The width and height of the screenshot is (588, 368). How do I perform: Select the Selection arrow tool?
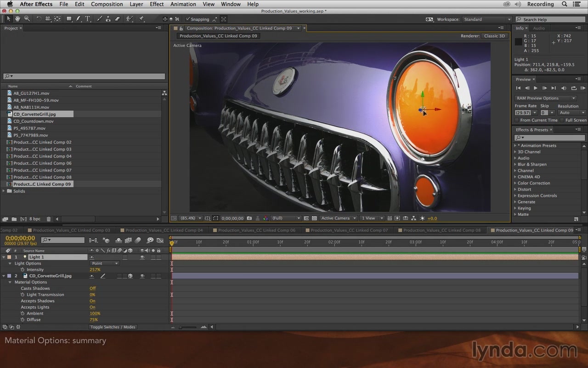click(8, 19)
